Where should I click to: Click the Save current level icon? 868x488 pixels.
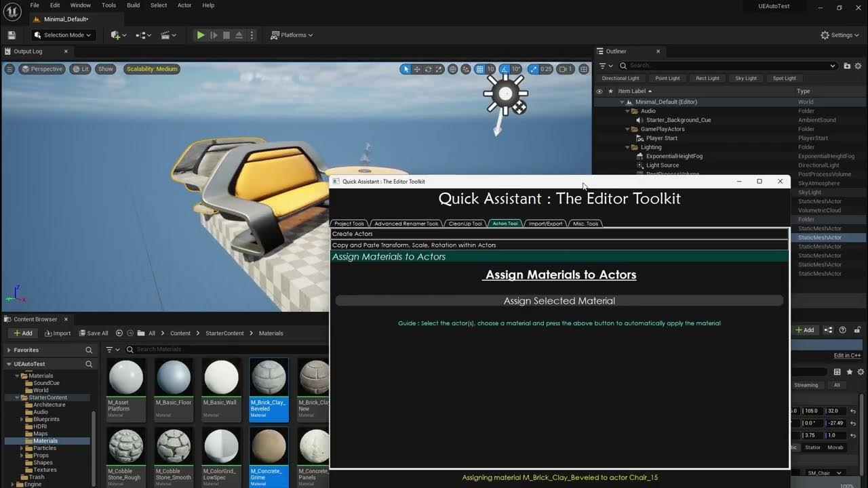click(x=12, y=35)
